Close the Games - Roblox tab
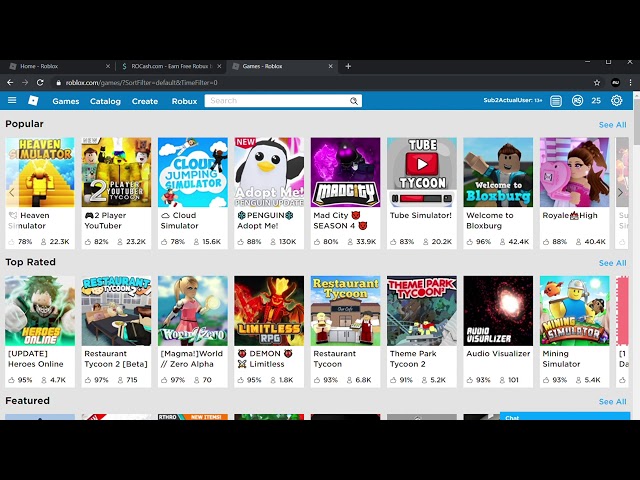Screen dimensions: 640x480 331,66
